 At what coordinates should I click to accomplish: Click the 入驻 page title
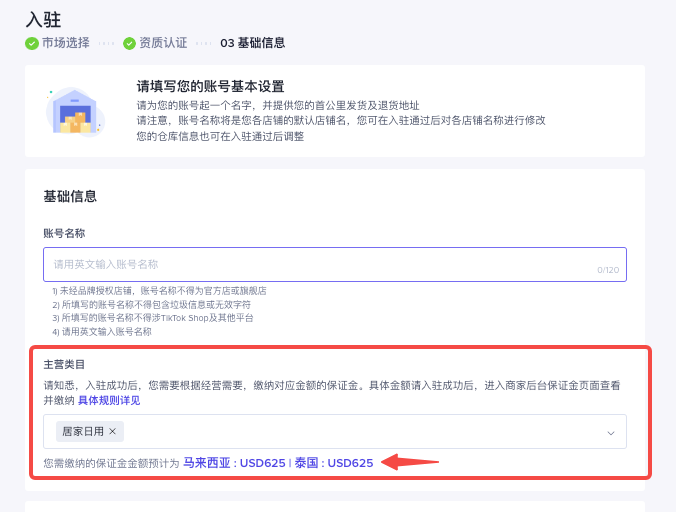point(44,19)
